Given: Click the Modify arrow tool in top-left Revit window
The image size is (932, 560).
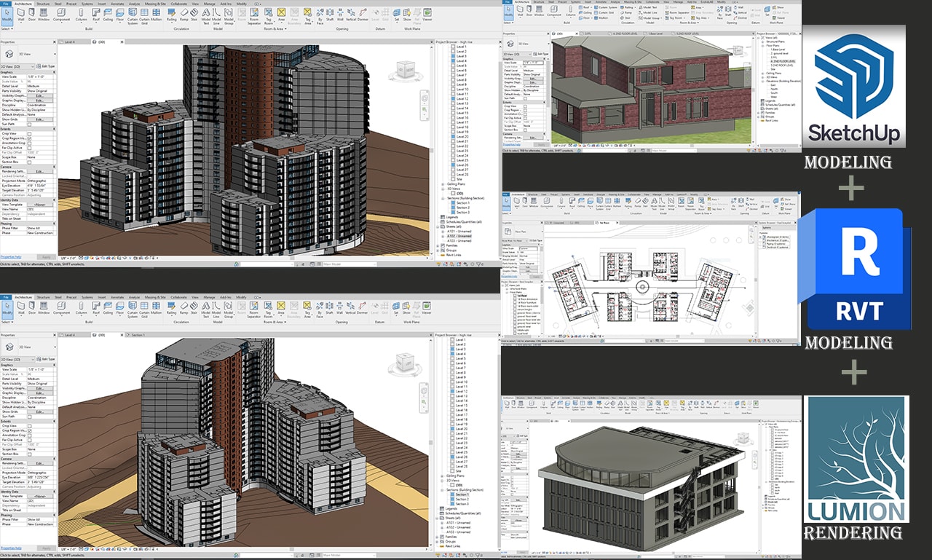Looking at the screenshot, I should point(7,15).
